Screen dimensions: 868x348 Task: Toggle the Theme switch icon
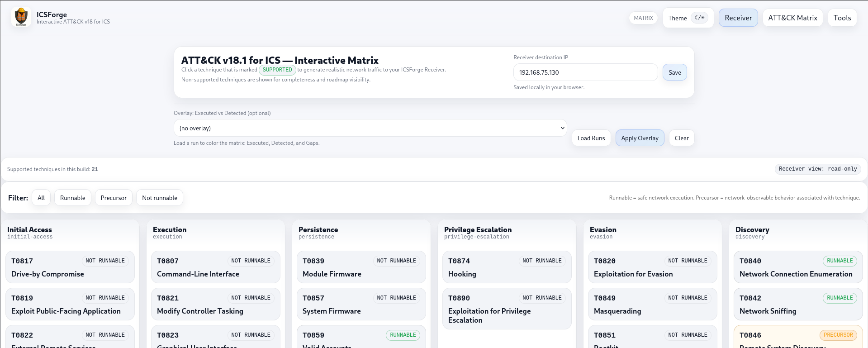(x=699, y=18)
